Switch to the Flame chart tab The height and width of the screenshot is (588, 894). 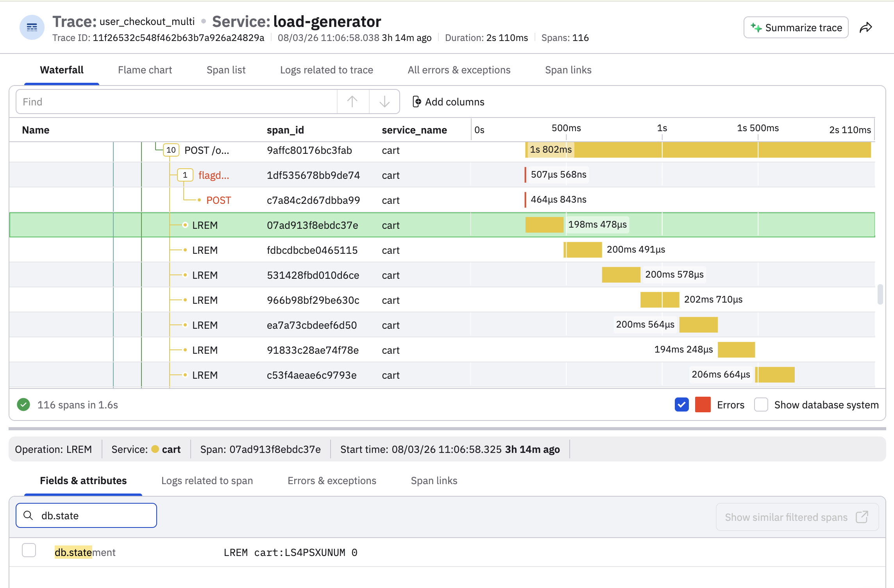pyautogui.click(x=145, y=70)
